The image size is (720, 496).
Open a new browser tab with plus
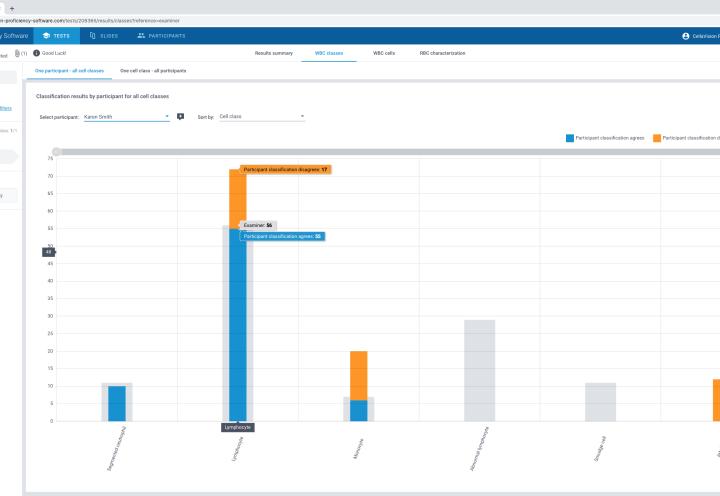click(12, 8)
